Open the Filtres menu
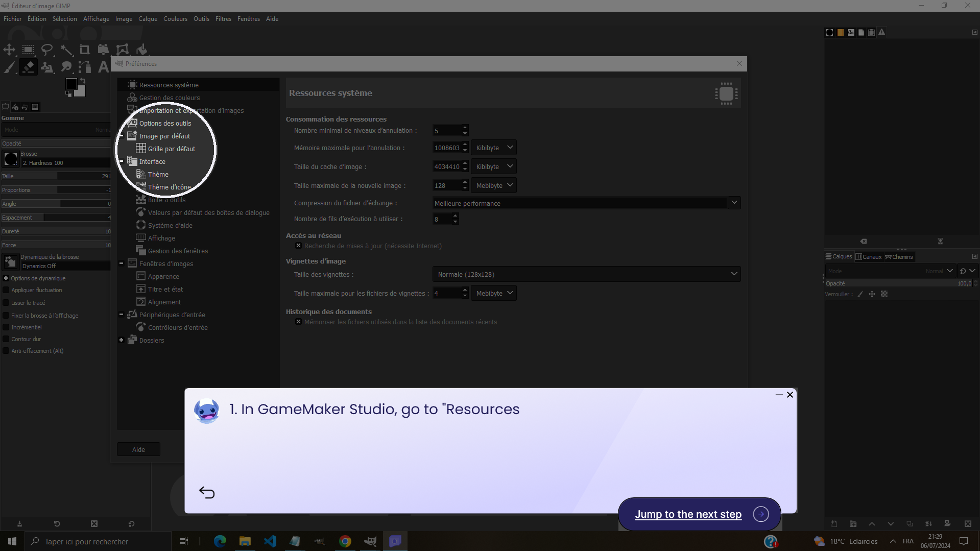 tap(223, 19)
